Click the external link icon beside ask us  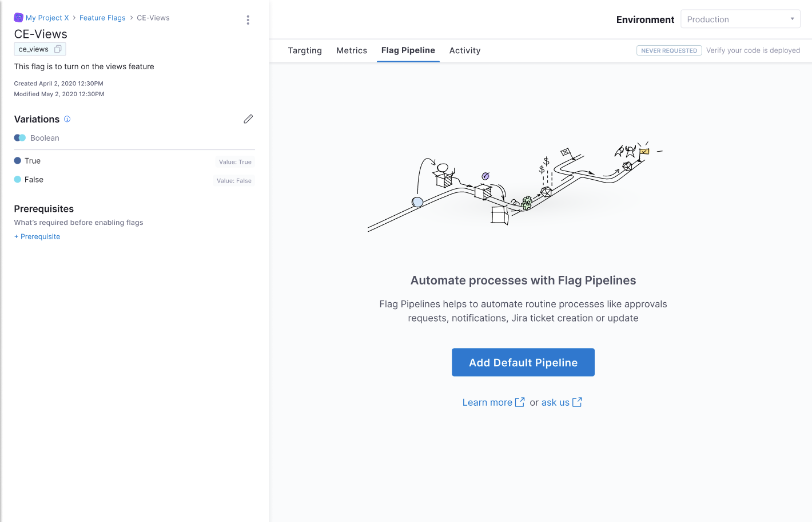(x=577, y=402)
